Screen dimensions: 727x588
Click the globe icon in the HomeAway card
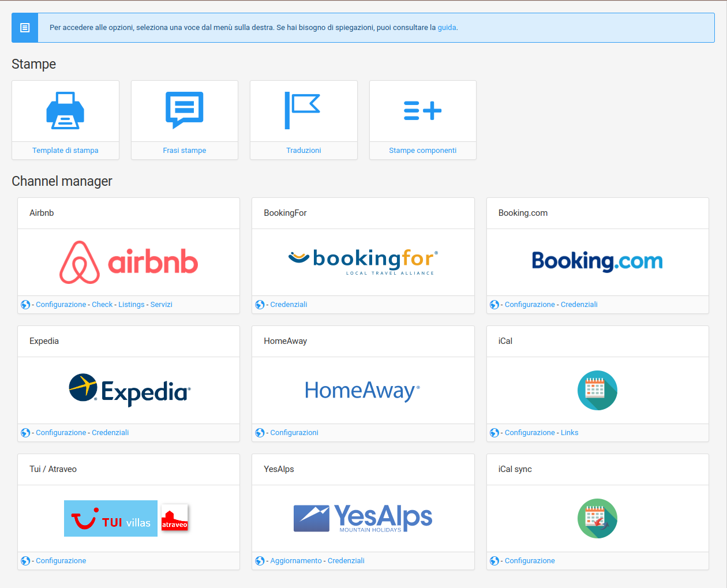coord(260,433)
